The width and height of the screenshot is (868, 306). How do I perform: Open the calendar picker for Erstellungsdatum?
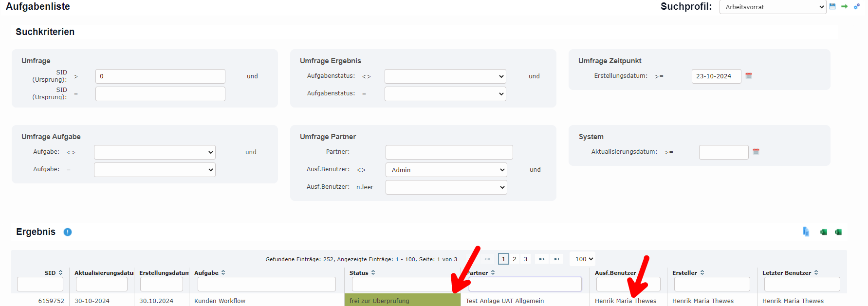click(749, 76)
